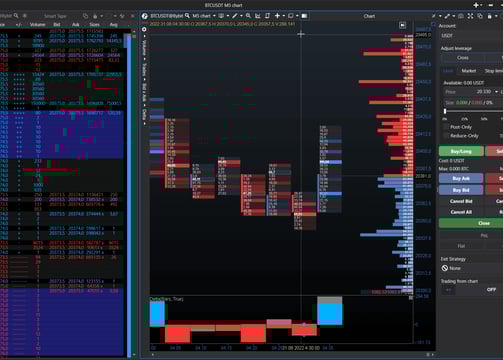Expand the crosshair cursor dropdown arrow
Screen dimensions: 503x360
pos(284,16)
